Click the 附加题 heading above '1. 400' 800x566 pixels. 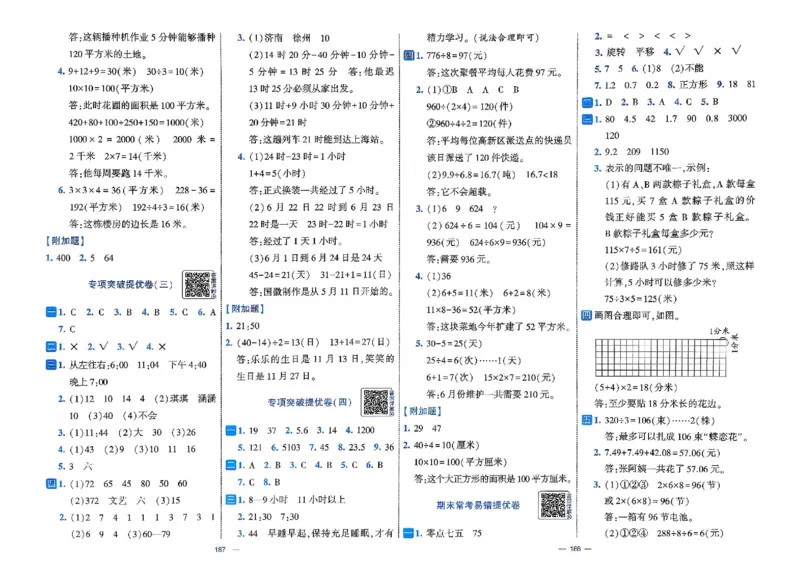65,241
